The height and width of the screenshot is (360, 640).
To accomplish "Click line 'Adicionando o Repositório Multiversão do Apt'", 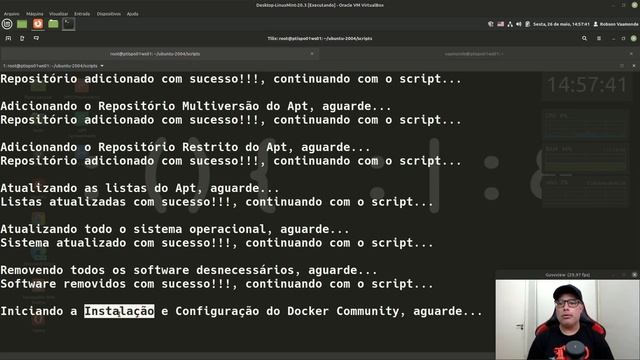I will pyautogui.click(x=196, y=106).
